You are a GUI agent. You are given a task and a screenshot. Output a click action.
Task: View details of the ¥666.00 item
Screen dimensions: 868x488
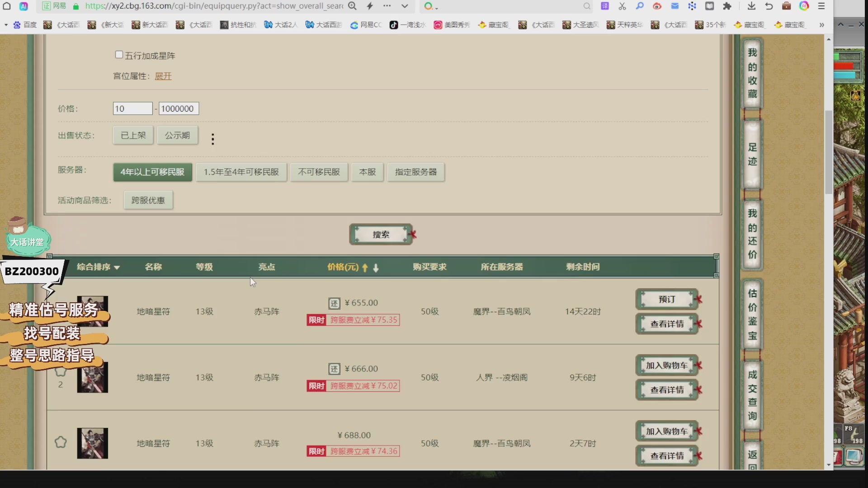click(x=667, y=390)
